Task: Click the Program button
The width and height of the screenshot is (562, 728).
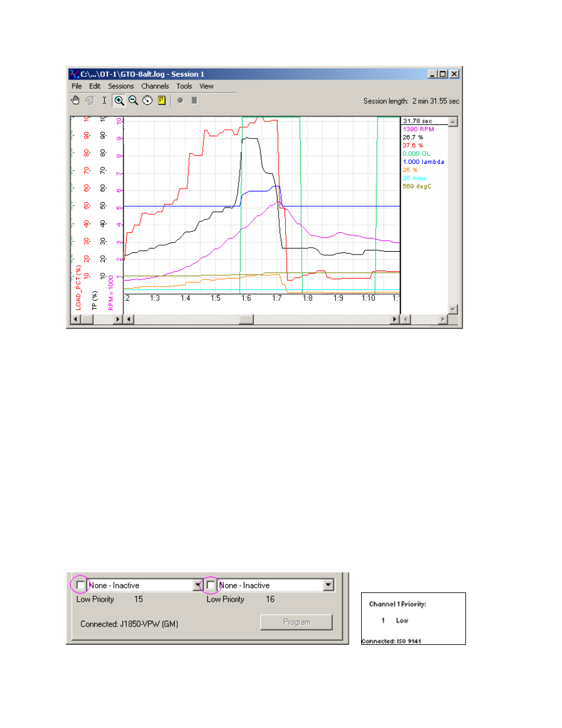Action: coord(296,622)
